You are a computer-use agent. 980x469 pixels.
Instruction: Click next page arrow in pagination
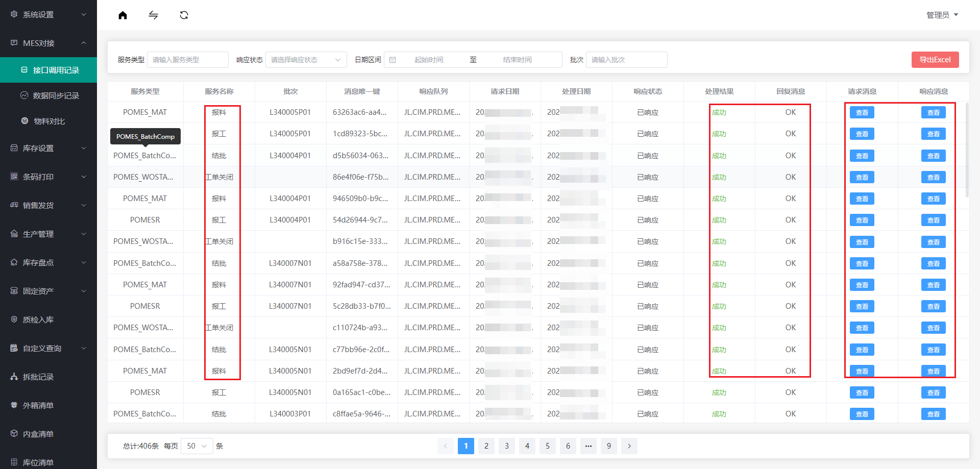(x=629, y=446)
